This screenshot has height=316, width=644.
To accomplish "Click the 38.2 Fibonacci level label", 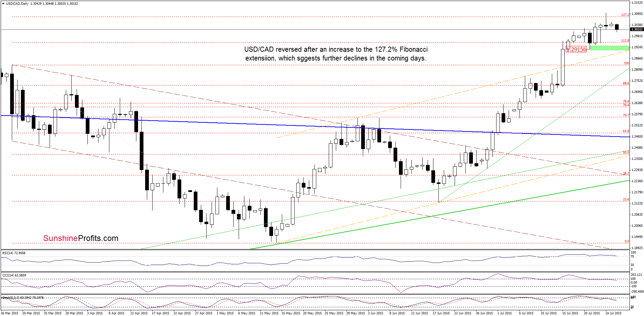I will (x=626, y=173).
